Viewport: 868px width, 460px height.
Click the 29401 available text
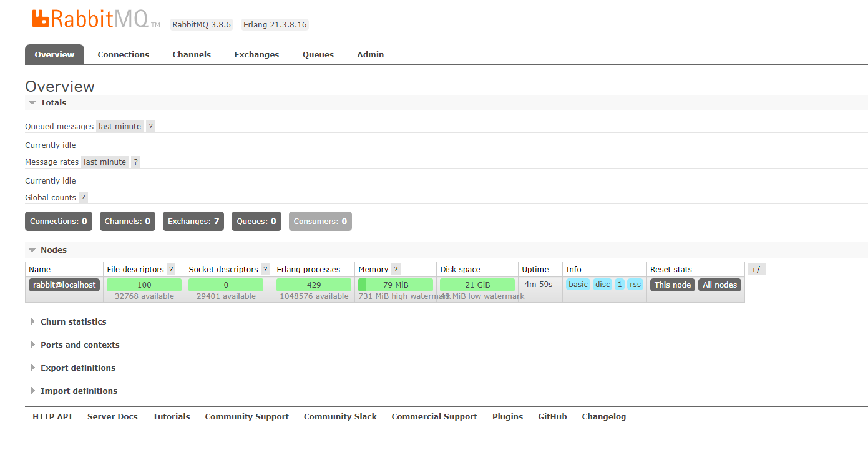(226, 296)
